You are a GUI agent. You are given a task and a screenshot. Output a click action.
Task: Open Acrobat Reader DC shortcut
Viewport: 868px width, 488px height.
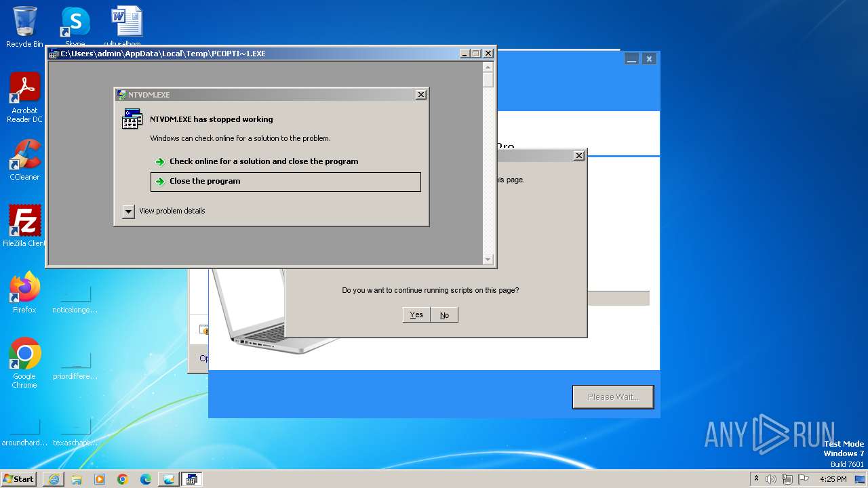pos(24,98)
